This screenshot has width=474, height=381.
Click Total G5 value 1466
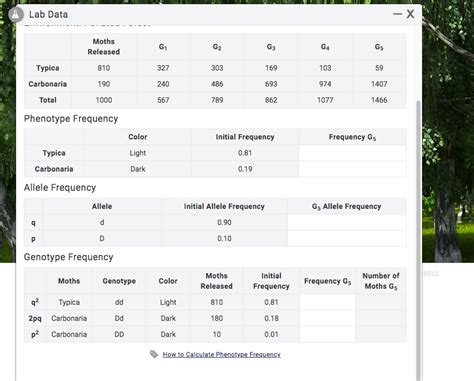click(x=379, y=100)
